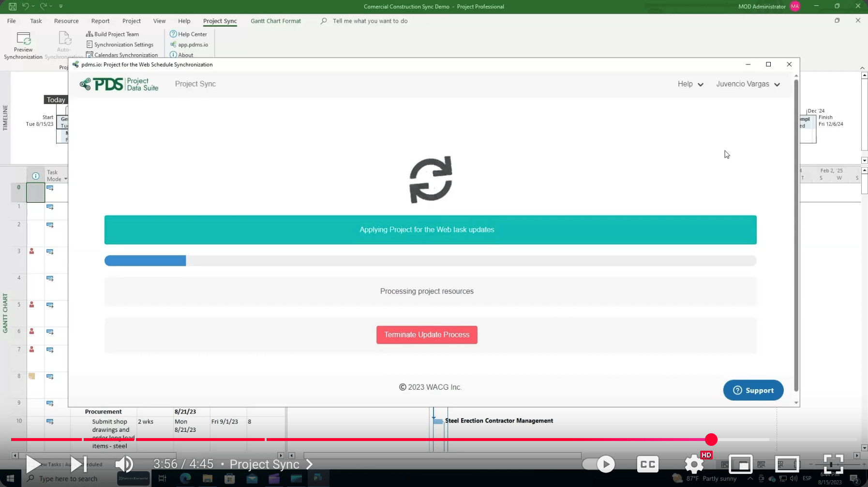Click the sync arrows icon in dialog

431,180
